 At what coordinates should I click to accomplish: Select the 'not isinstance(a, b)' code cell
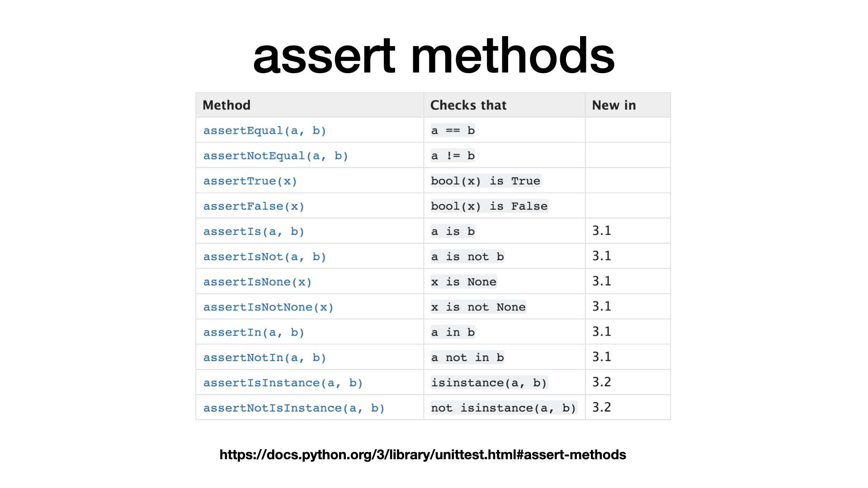tap(504, 408)
